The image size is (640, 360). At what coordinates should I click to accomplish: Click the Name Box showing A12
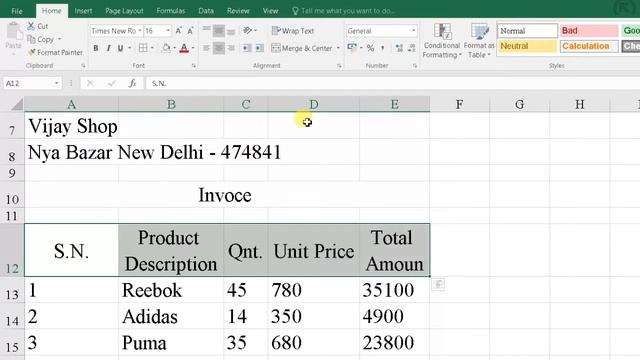[28, 83]
